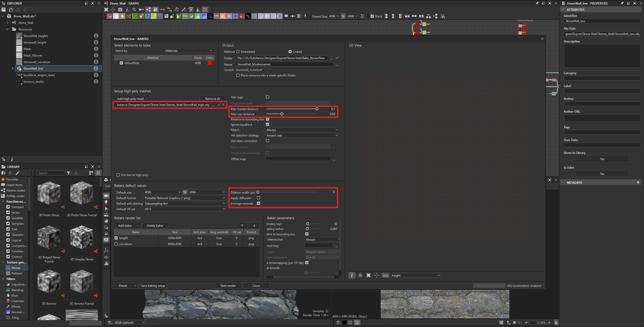Enable Use low as high poly
Viewport: 644px width, 327px height.
[118, 175]
